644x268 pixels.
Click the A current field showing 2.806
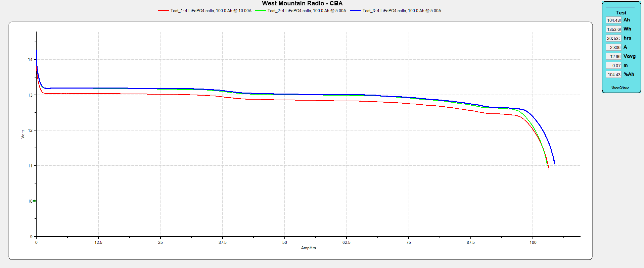pyautogui.click(x=613, y=48)
